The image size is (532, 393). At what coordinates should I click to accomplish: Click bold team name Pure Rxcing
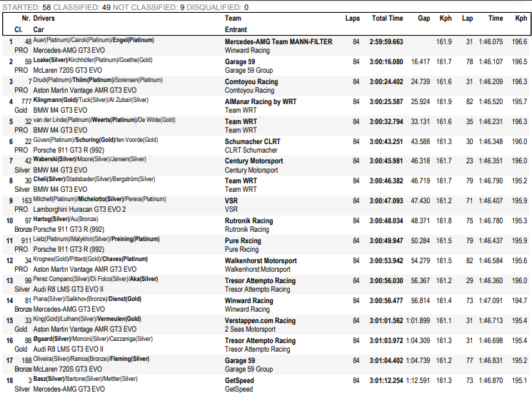pyautogui.click(x=243, y=241)
